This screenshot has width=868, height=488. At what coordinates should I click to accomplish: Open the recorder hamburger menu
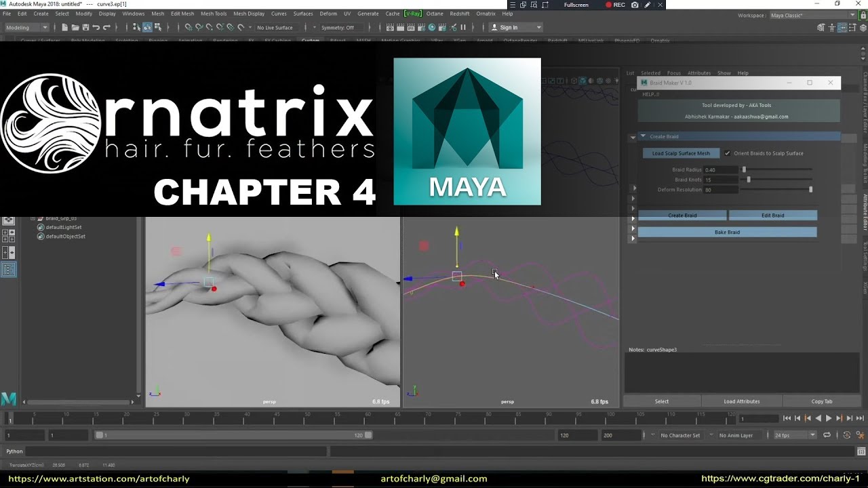(513, 5)
